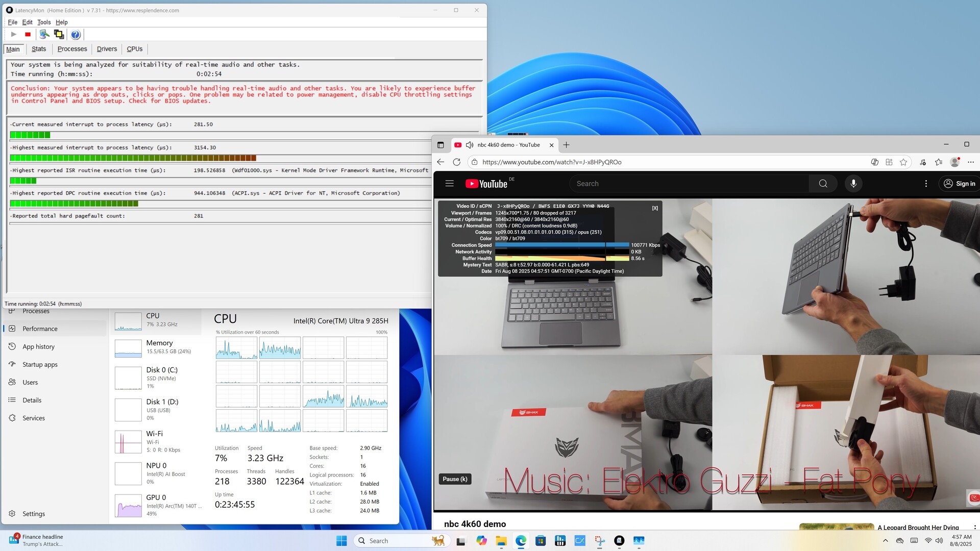Viewport: 980px width, 551px height.
Task: Open Task Manager Settings
Action: tap(55, 514)
